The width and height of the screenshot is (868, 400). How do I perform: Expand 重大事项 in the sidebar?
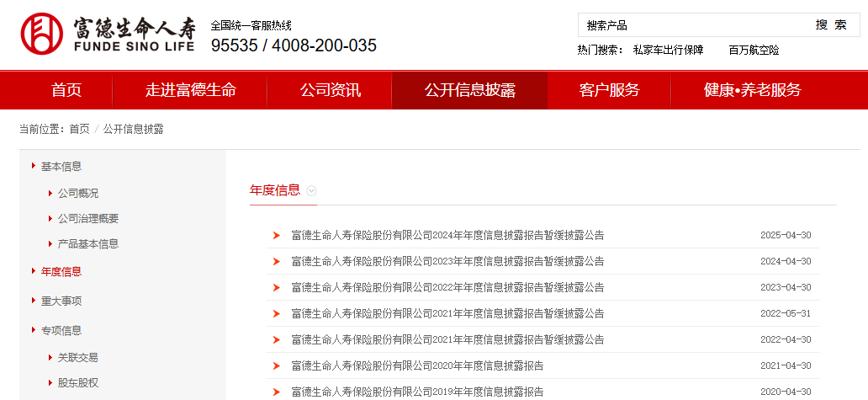click(x=61, y=301)
